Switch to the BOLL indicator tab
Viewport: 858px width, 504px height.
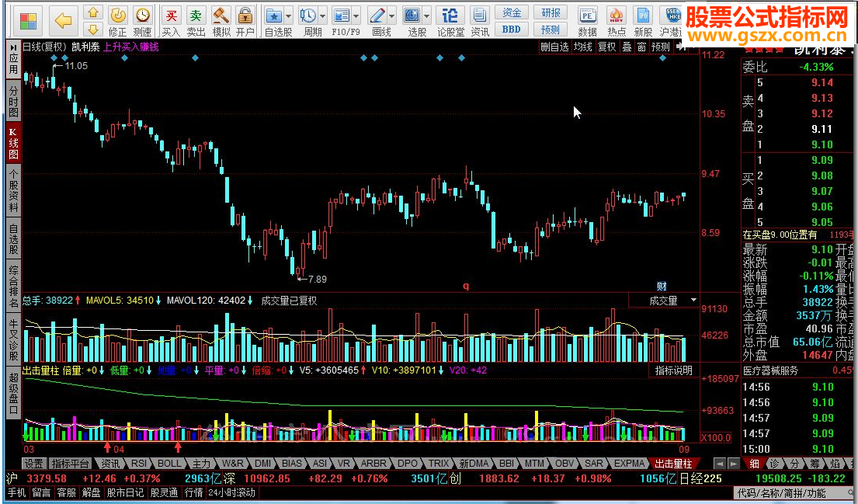tap(169, 464)
